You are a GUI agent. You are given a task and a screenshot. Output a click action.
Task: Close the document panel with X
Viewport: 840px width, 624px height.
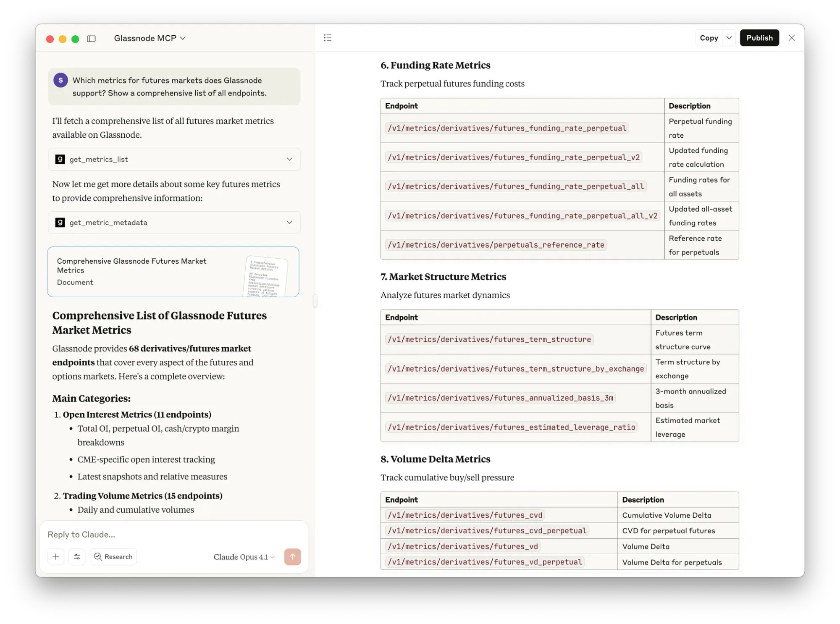point(792,38)
